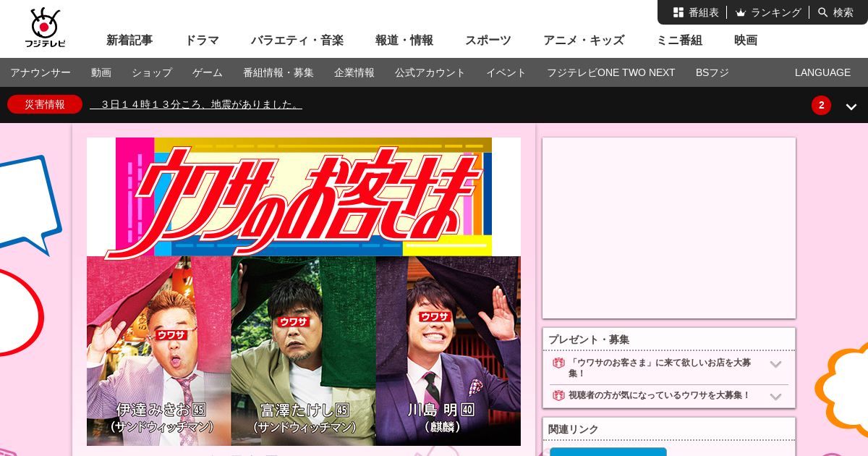Open the 新着記事 menu
This screenshot has height=456, width=868.
tap(129, 41)
